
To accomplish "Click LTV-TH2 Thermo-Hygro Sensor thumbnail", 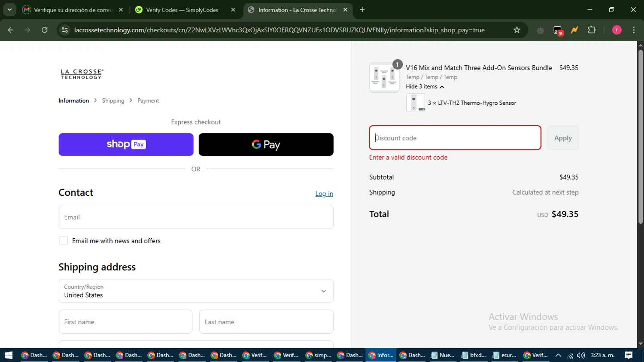I will tap(415, 103).
